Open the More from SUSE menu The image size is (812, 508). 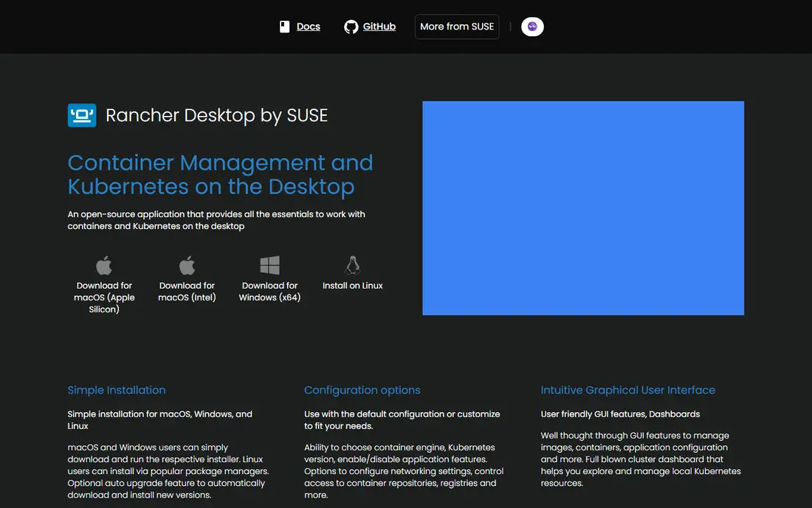tap(457, 27)
